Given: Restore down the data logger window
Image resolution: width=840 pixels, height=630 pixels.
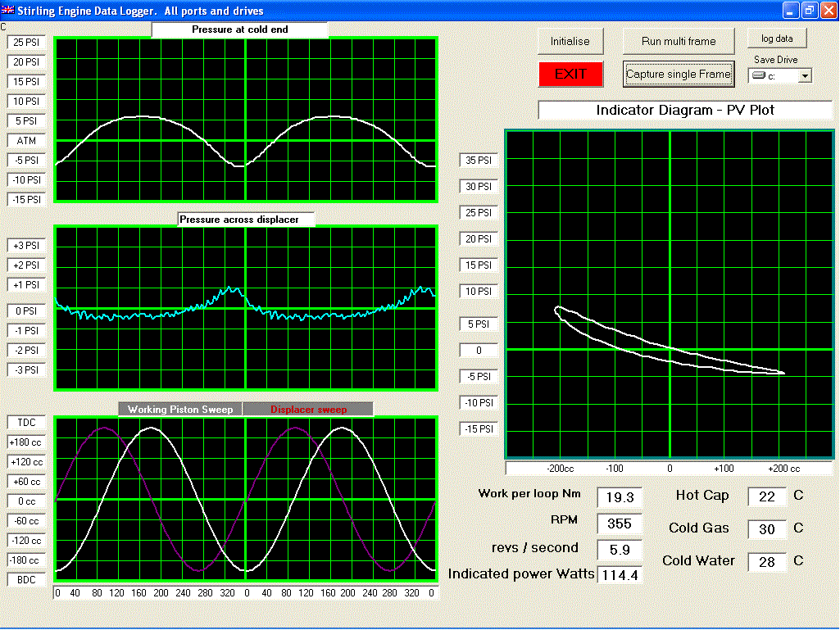Looking at the screenshot, I should click(x=810, y=10).
